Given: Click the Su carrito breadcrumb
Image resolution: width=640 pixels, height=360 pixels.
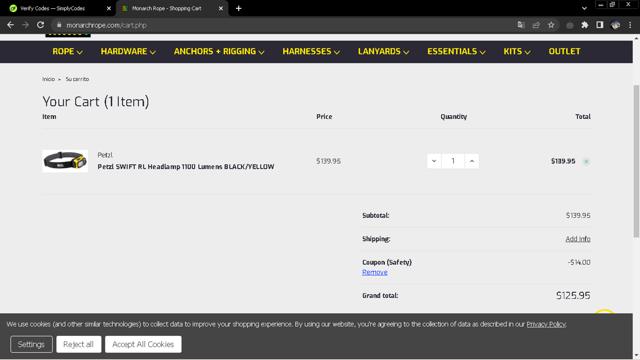Looking at the screenshot, I should point(77,79).
